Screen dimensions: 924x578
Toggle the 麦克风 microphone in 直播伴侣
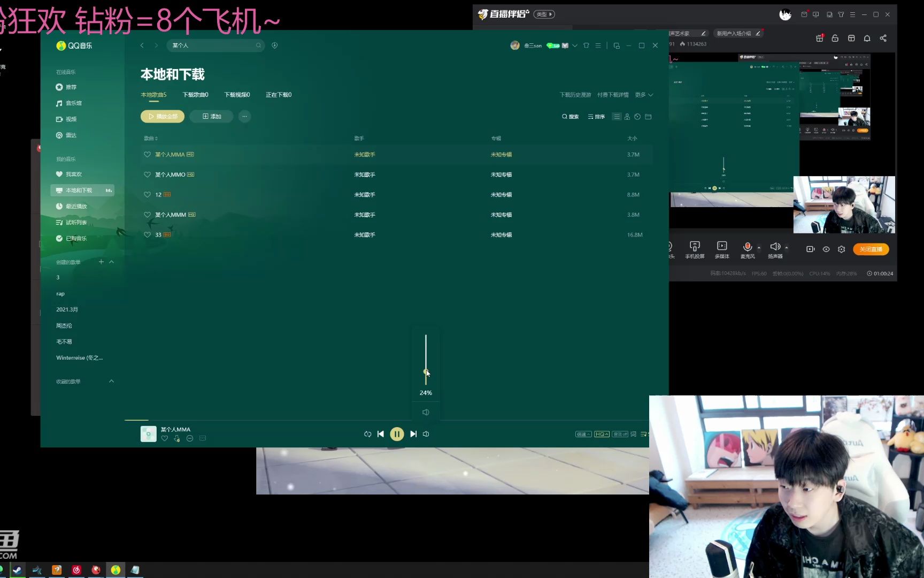(748, 249)
